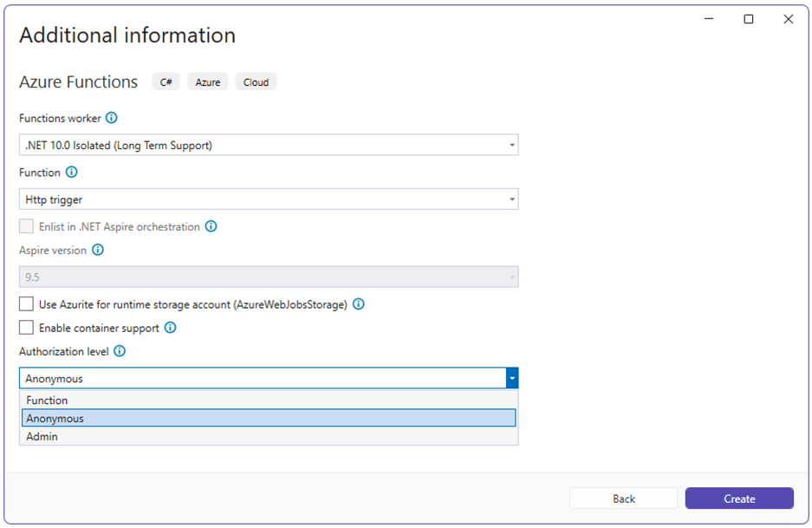This screenshot has height=528, width=812.
Task: Click the container support info icon
Action: (171, 328)
